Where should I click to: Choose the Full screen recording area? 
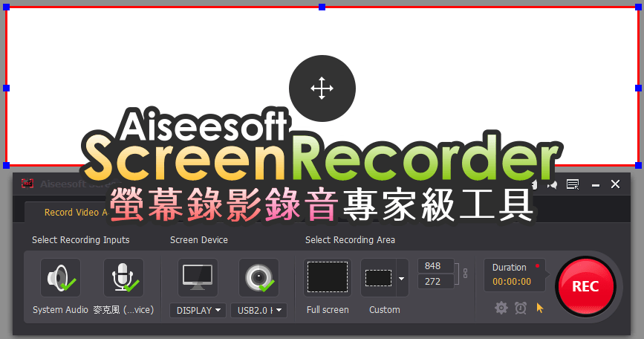(x=328, y=278)
